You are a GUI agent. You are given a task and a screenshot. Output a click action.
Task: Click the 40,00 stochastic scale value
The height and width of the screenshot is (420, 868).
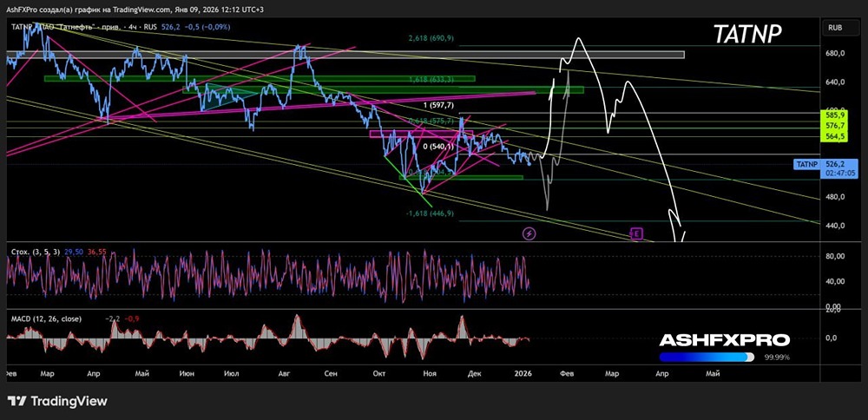[x=834, y=281]
